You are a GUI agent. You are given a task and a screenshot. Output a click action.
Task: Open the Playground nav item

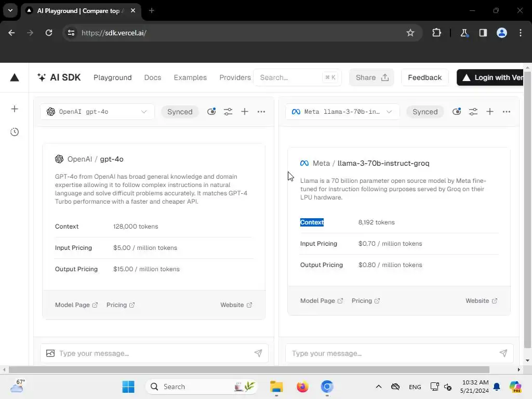click(113, 78)
